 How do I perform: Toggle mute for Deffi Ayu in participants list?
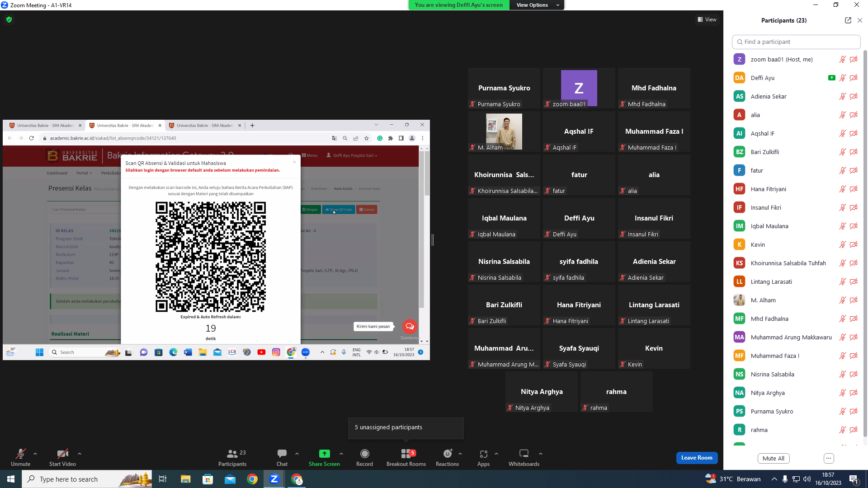843,78
